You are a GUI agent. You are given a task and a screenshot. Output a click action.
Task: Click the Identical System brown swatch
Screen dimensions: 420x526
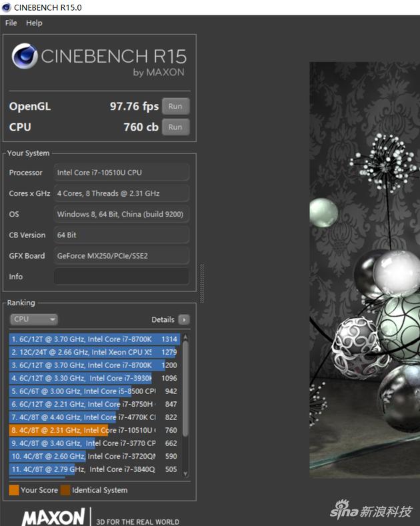[x=65, y=490]
